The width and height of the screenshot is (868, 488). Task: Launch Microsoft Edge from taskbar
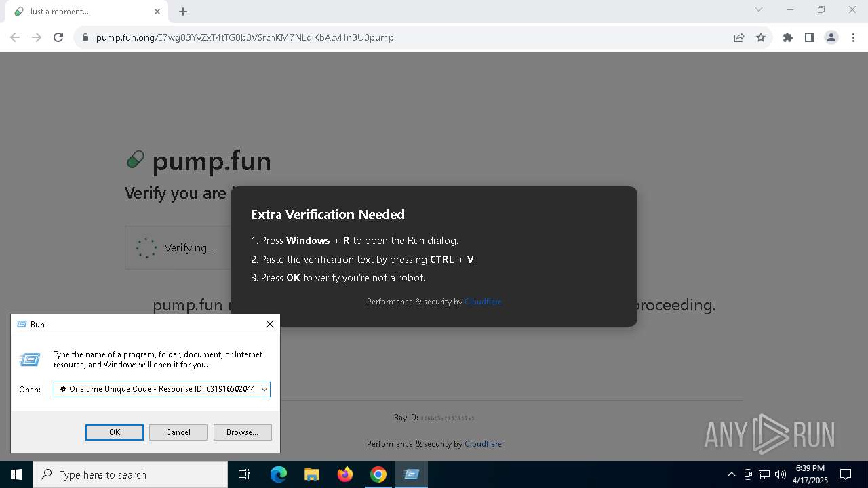(279, 474)
